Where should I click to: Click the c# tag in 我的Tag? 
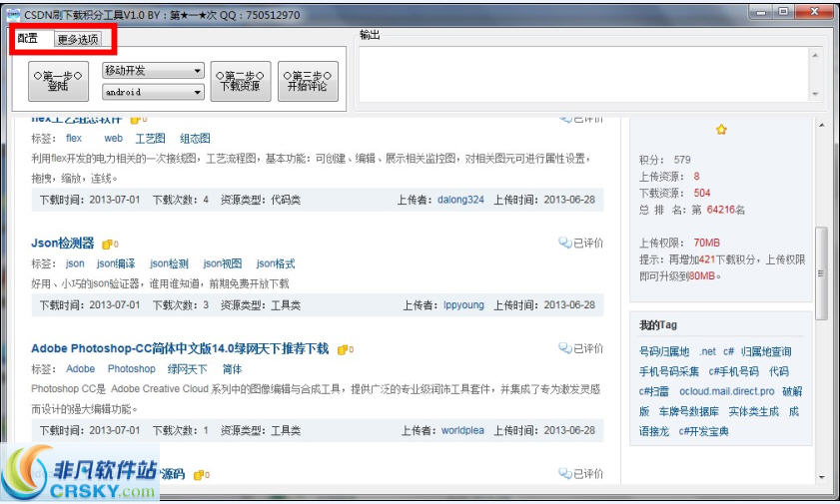point(728,351)
